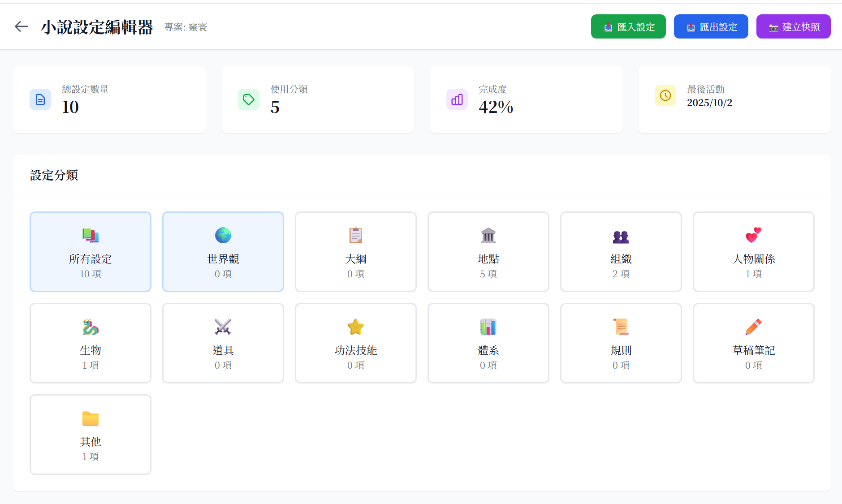Click the 最後活動 clock icon
842x504 pixels.
click(x=665, y=95)
